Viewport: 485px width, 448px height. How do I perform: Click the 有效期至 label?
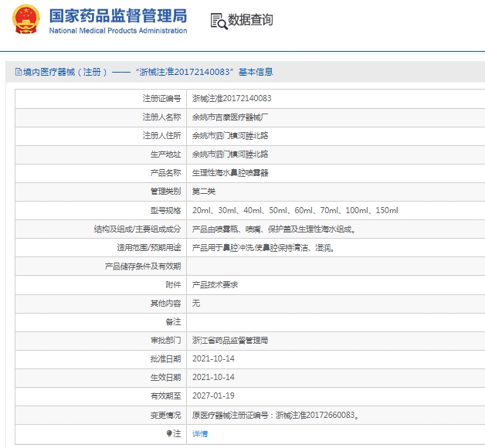(x=165, y=396)
